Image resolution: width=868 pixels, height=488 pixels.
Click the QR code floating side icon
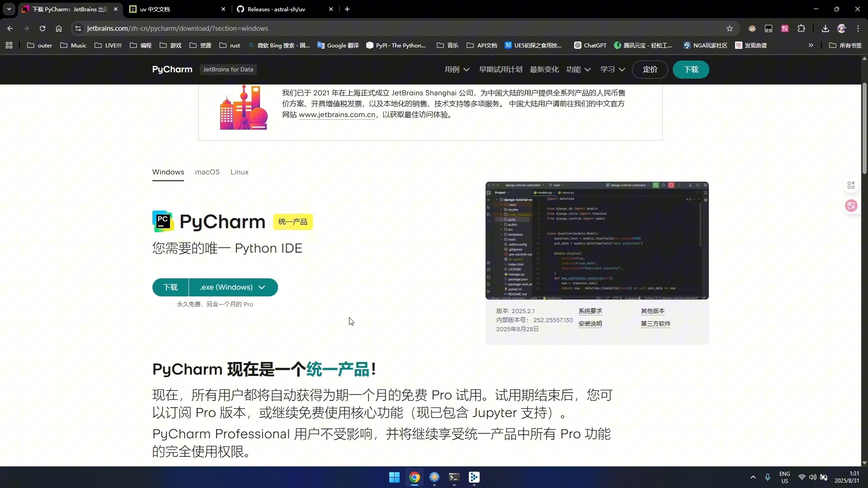(x=851, y=185)
